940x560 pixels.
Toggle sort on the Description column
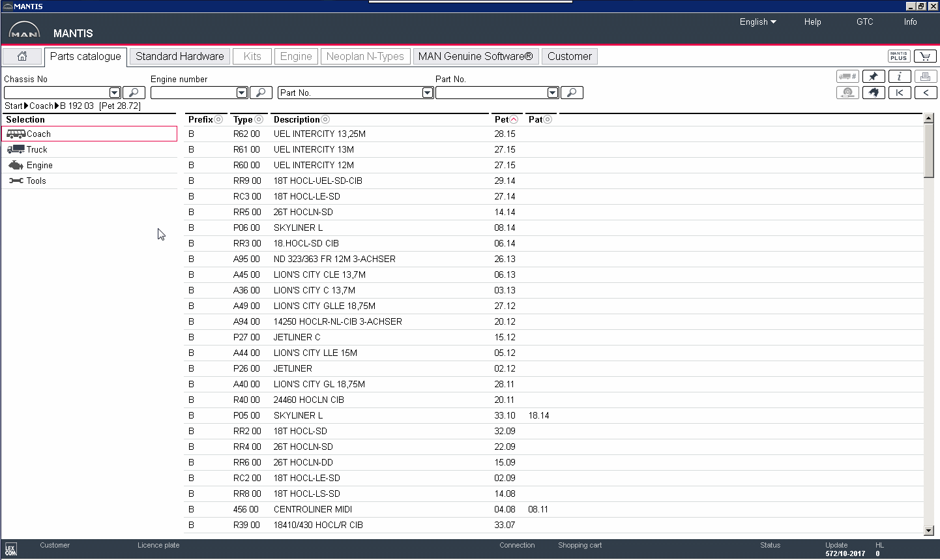[x=325, y=119]
